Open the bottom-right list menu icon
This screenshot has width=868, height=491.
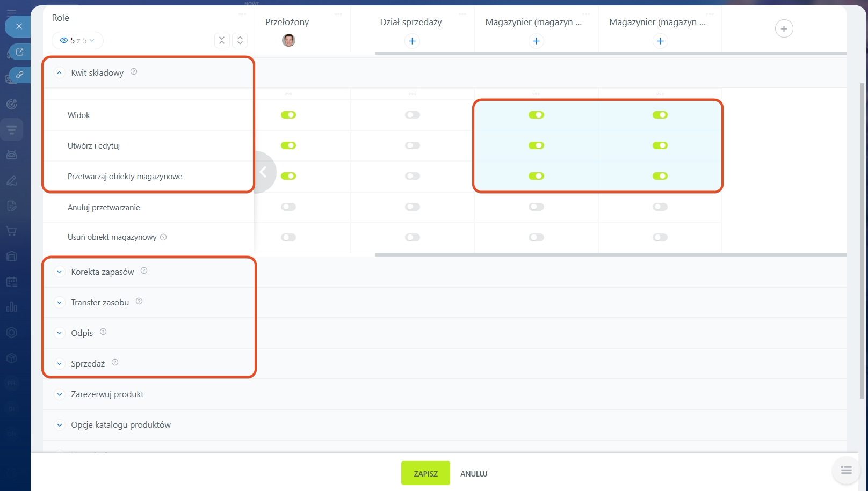point(846,470)
